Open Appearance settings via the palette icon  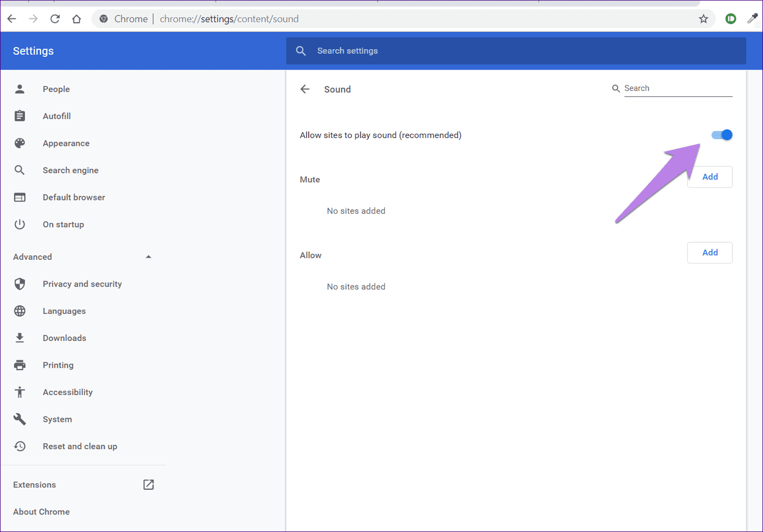[20, 143]
